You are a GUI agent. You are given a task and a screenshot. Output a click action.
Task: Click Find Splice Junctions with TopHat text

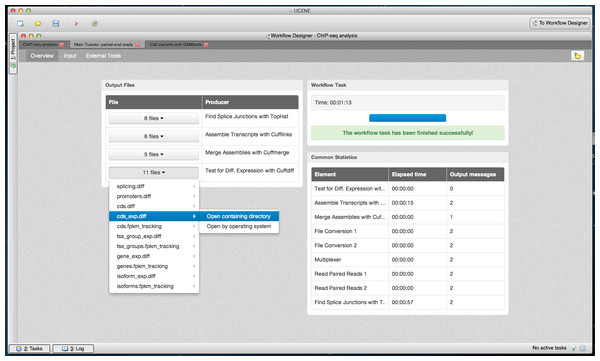(x=247, y=116)
